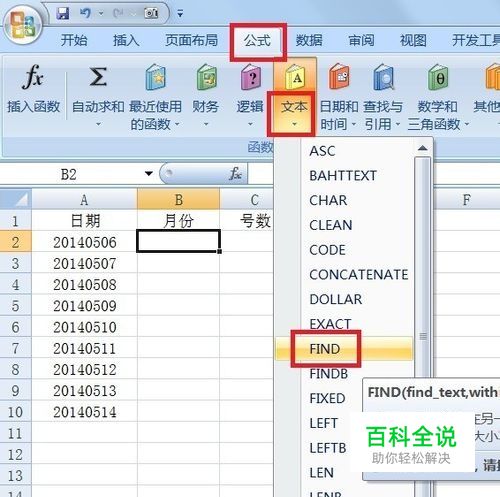The image size is (500, 497).
Task: Click the Name Box showing B2
Action: tap(70, 174)
